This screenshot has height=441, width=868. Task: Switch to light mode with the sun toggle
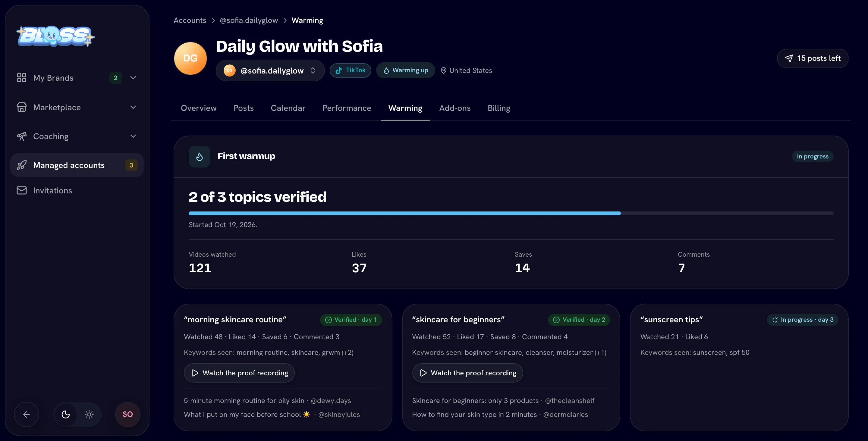point(89,414)
